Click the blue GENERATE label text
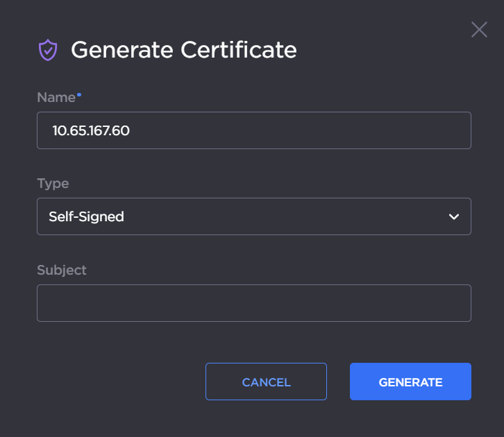 (x=410, y=382)
